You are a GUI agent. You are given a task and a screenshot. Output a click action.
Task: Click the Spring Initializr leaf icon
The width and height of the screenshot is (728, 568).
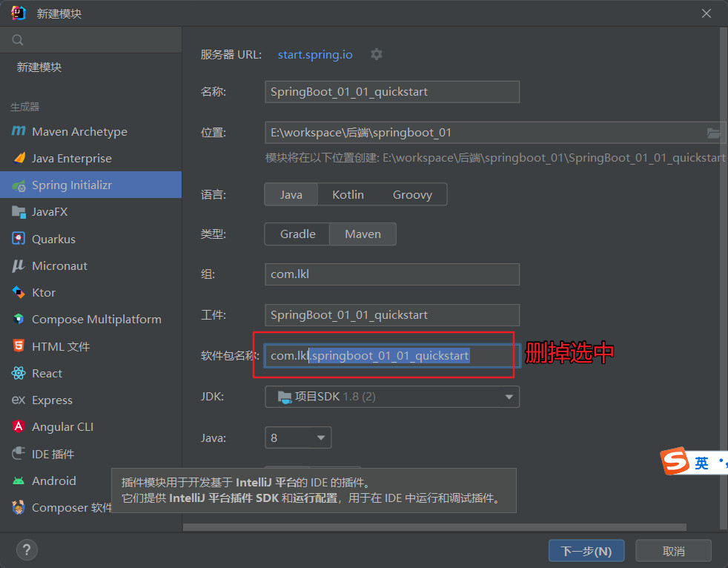[19, 185]
